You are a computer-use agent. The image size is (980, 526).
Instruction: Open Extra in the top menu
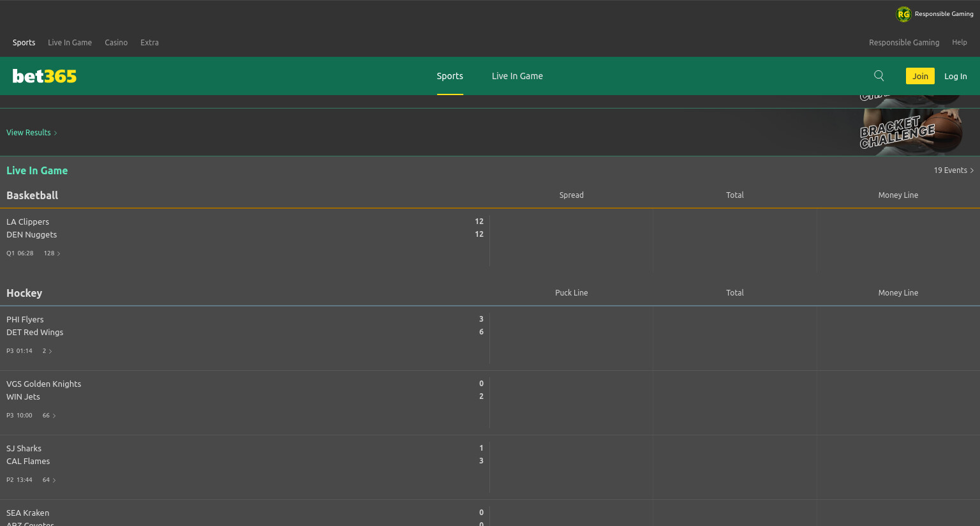(149, 43)
